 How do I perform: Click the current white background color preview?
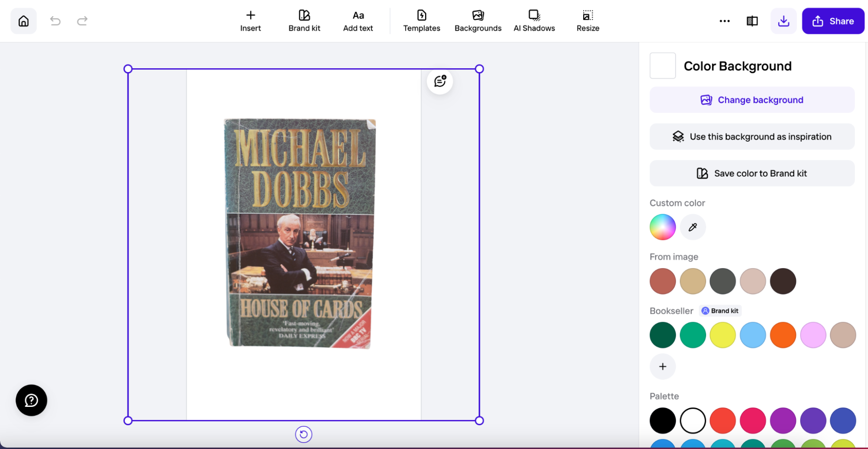coord(663,66)
